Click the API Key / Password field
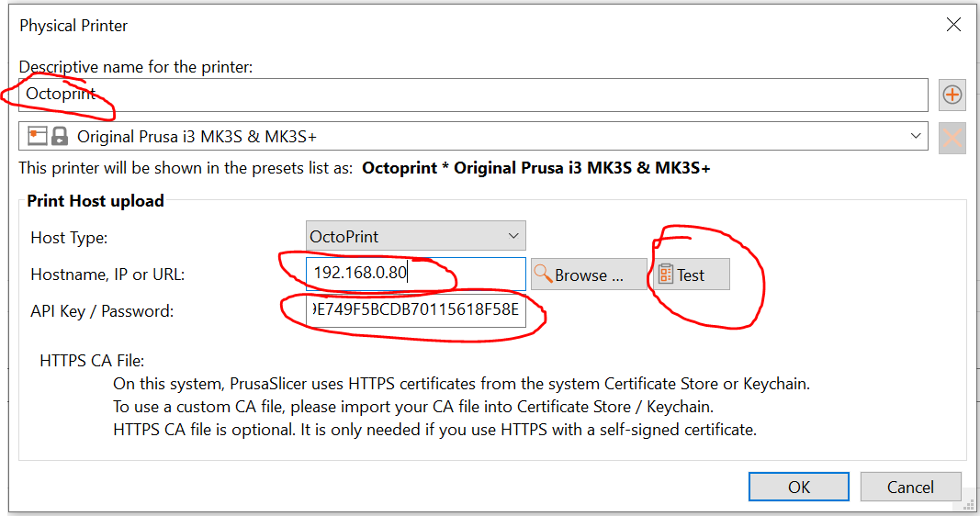The height and width of the screenshot is (516, 980). pyautogui.click(x=416, y=310)
